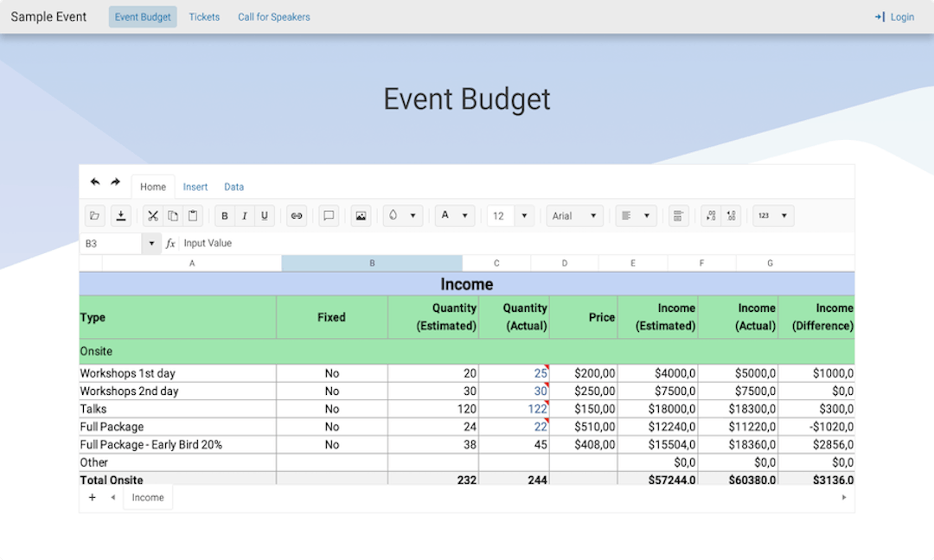Toggle bold formatting
The image size is (934, 560).
[x=225, y=216]
